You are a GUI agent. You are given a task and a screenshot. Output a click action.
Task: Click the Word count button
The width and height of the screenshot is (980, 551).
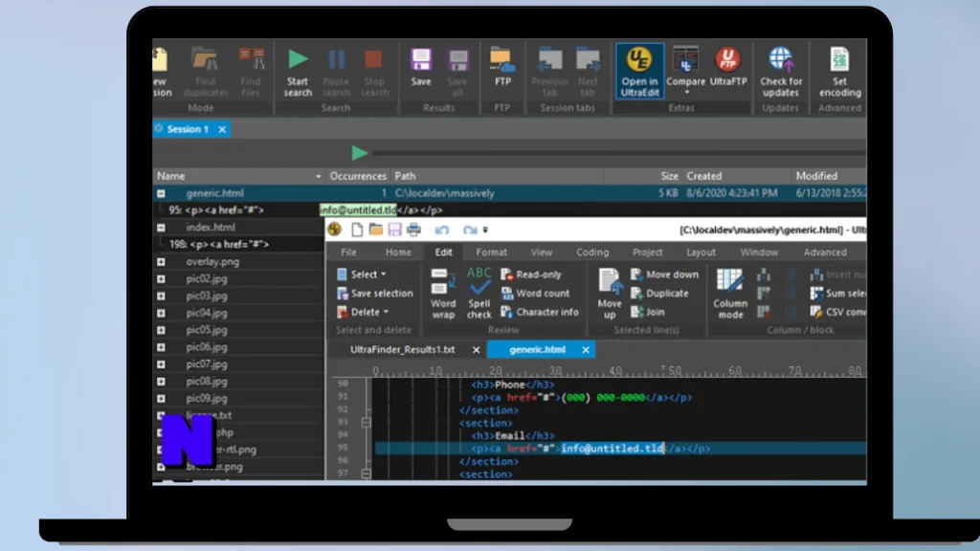pyautogui.click(x=536, y=293)
